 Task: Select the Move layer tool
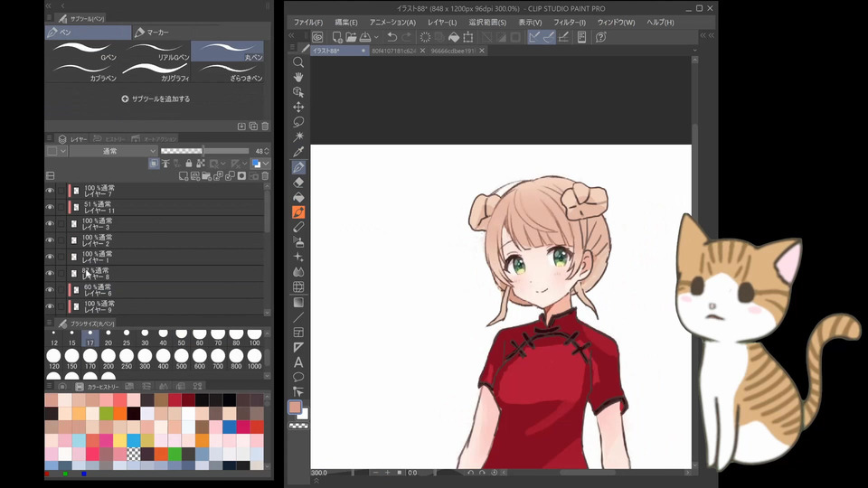click(x=298, y=107)
